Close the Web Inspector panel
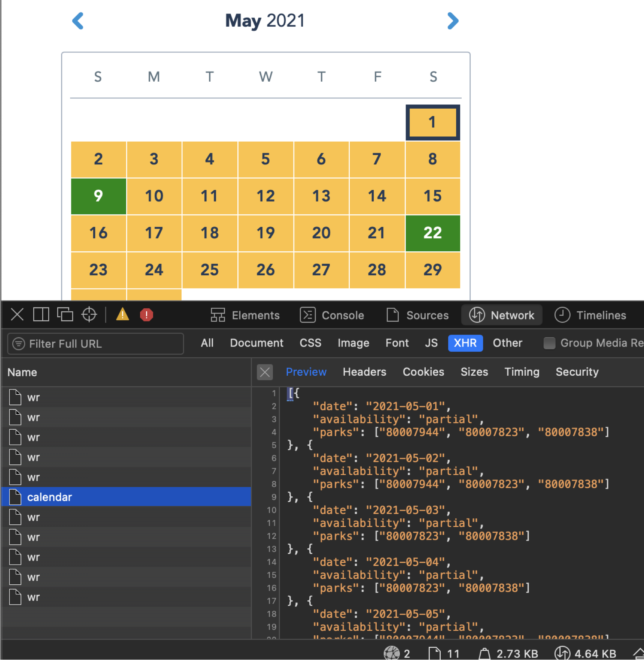The width and height of the screenshot is (644, 660). (x=17, y=315)
